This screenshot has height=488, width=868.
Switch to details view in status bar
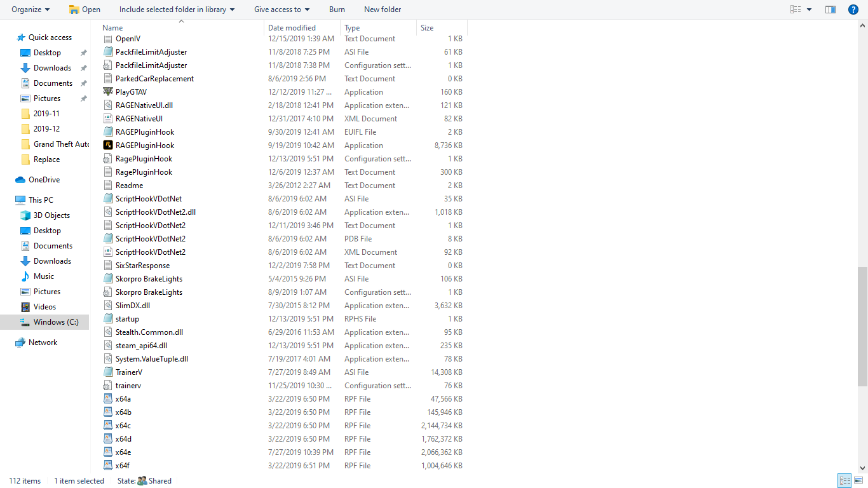coord(844,481)
